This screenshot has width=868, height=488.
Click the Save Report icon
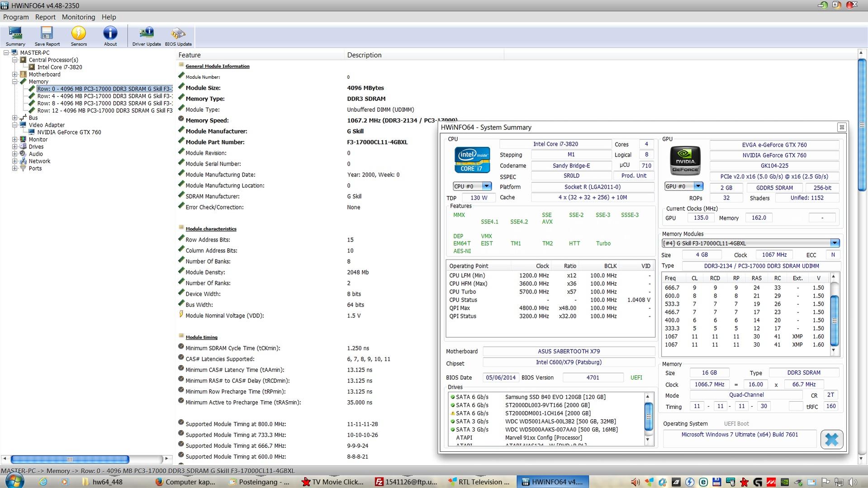pos(47,35)
